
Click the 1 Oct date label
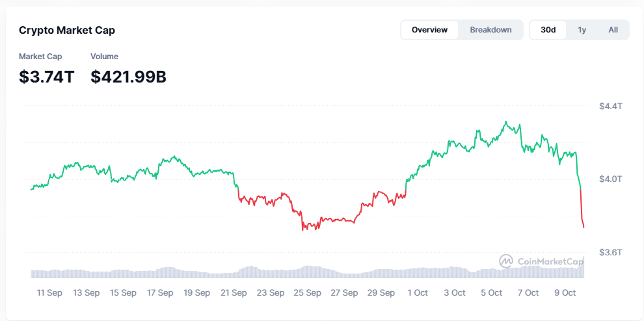pyautogui.click(x=418, y=293)
